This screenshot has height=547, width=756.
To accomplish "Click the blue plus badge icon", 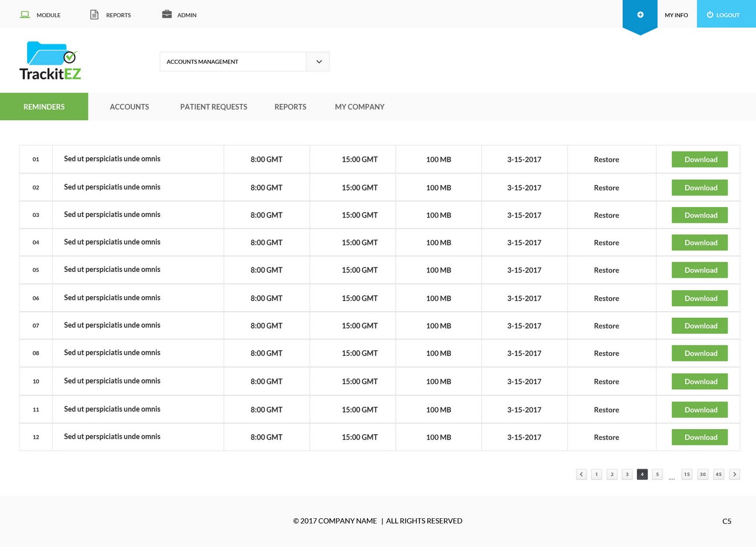I will click(x=640, y=15).
